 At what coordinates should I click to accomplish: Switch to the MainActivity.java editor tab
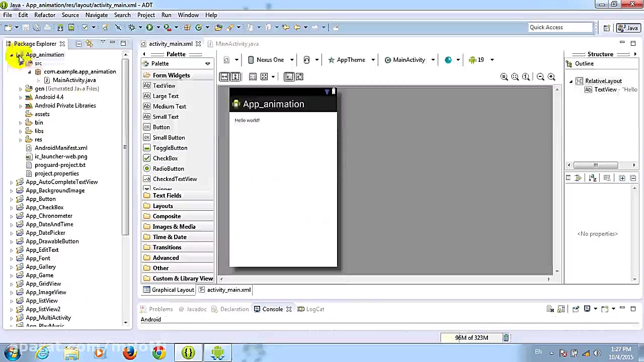pos(237,44)
